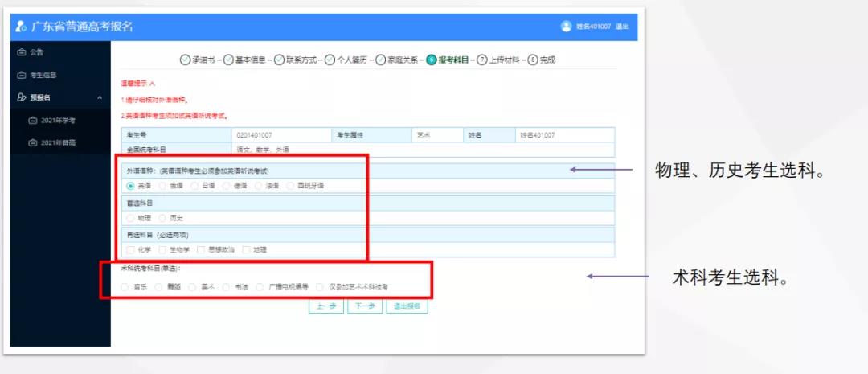868x374 pixels.
Task: Click the user avatar icon in header
Action: (x=566, y=27)
